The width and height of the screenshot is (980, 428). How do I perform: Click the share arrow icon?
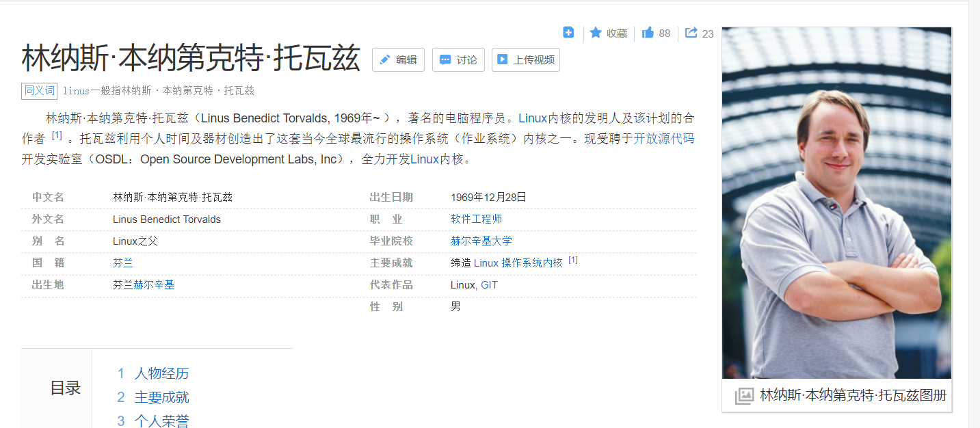pyautogui.click(x=691, y=32)
